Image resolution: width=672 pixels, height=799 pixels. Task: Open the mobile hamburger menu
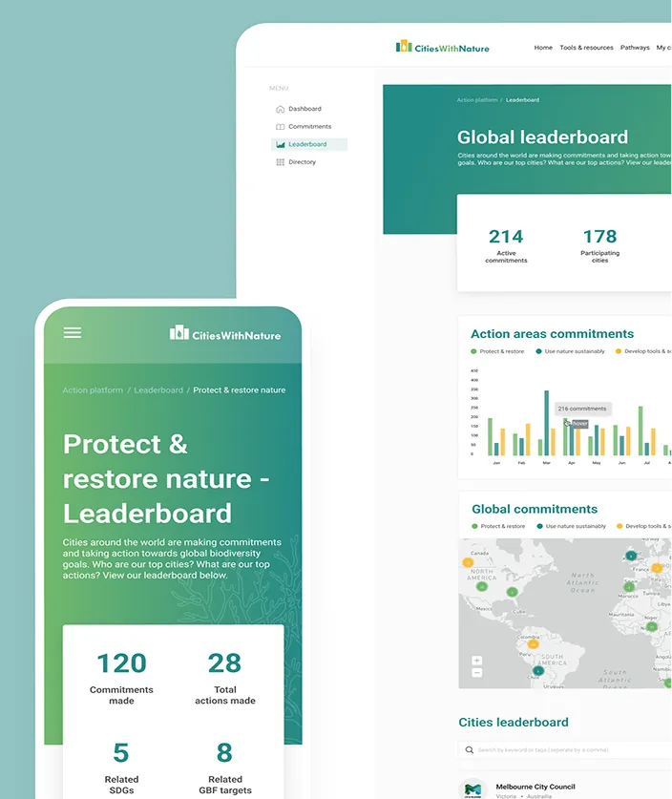(x=73, y=332)
